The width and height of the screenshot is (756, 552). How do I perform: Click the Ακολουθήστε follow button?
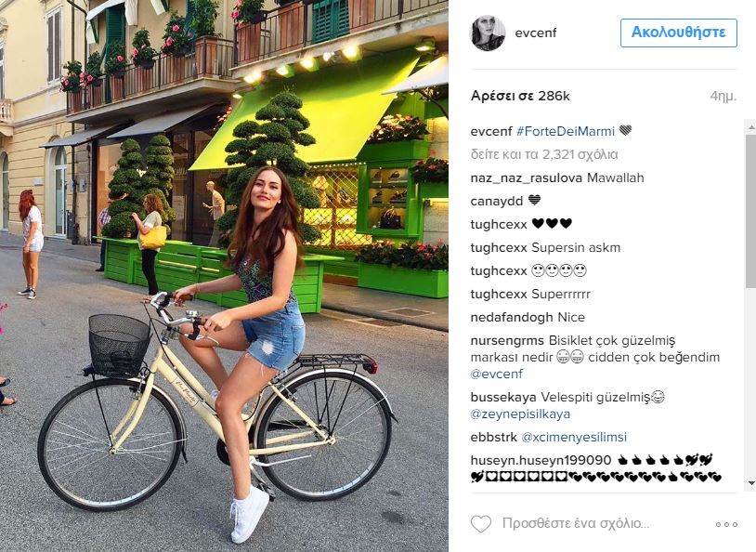[x=678, y=33]
